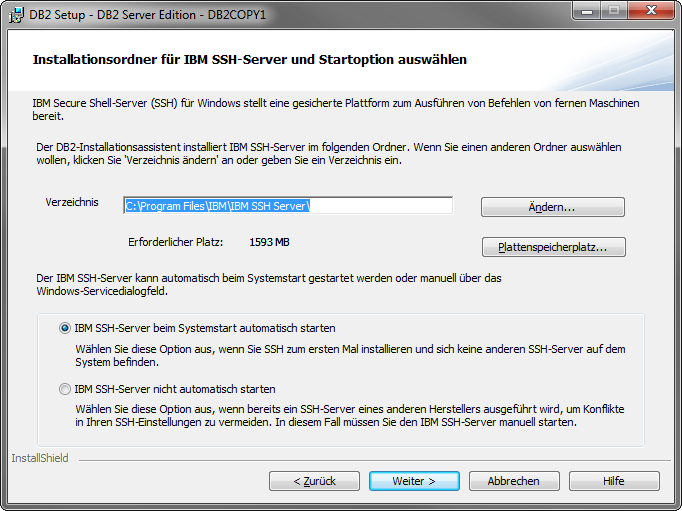Open 'Hilfe' for this page
The image size is (682, 511).
tap(614, 481)
